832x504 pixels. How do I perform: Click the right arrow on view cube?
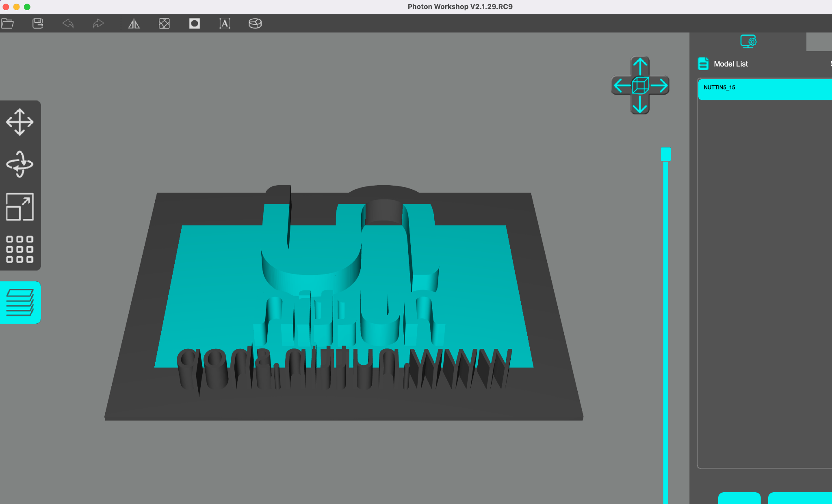pyautogui.click(x=659, y=85)
